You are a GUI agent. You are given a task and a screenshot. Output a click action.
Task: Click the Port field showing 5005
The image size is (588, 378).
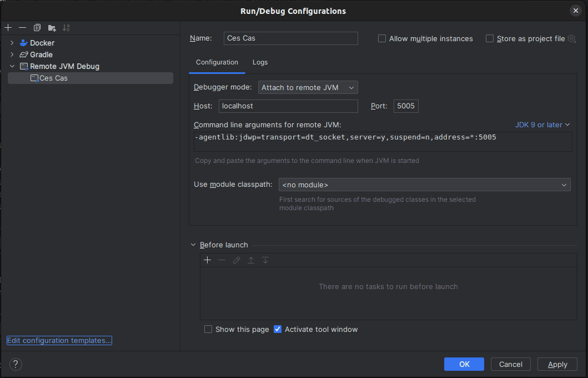(x=406, y=106)
